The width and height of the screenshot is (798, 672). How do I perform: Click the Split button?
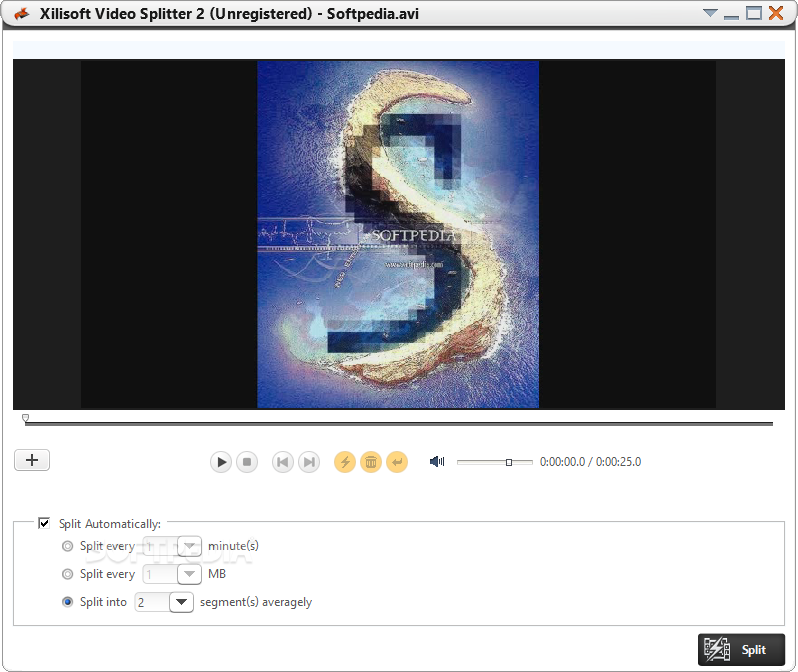742,650
